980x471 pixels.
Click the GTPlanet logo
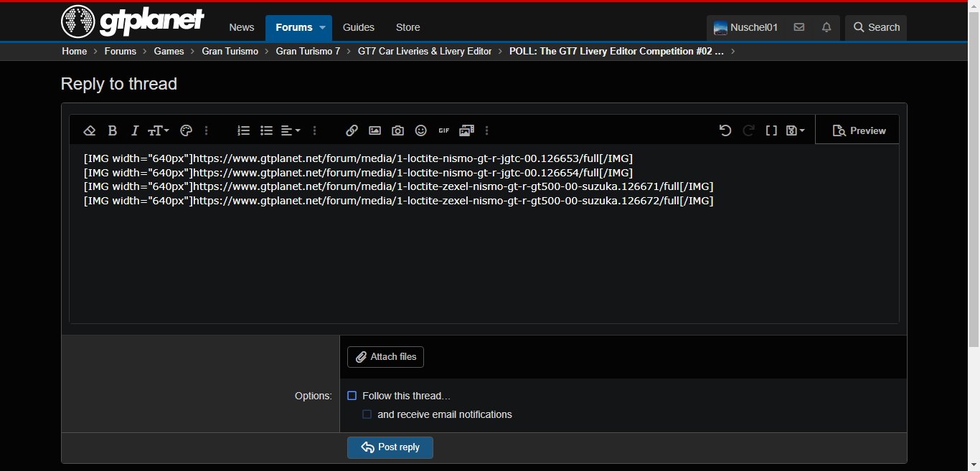(x=133, y=21)
